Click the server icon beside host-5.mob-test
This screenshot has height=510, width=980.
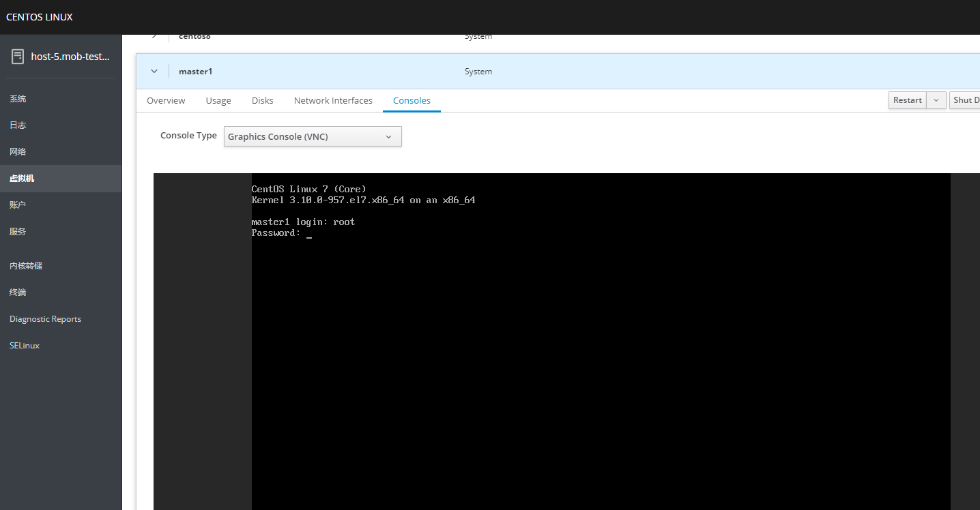pyautogui.click(x=18, y=57)
